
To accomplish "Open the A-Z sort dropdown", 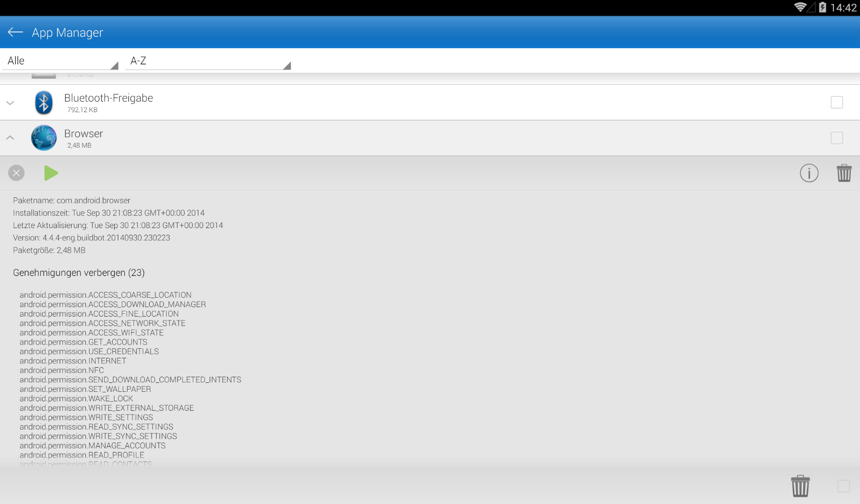I will [x=208, y=61].
